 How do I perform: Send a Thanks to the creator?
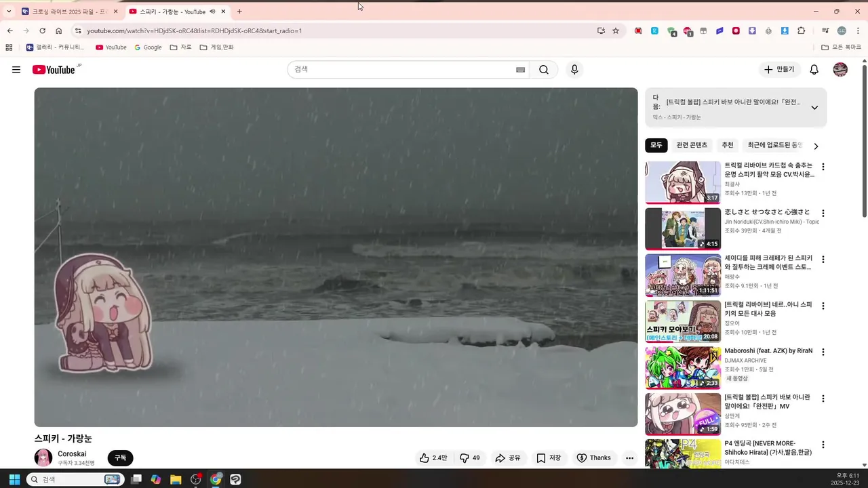click(593, 458)
